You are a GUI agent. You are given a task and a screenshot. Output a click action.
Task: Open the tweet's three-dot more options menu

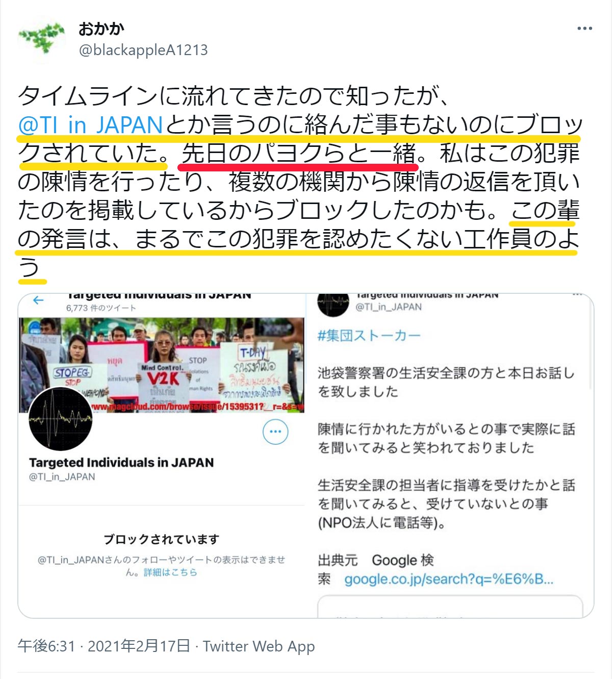(x=584, y=28)
